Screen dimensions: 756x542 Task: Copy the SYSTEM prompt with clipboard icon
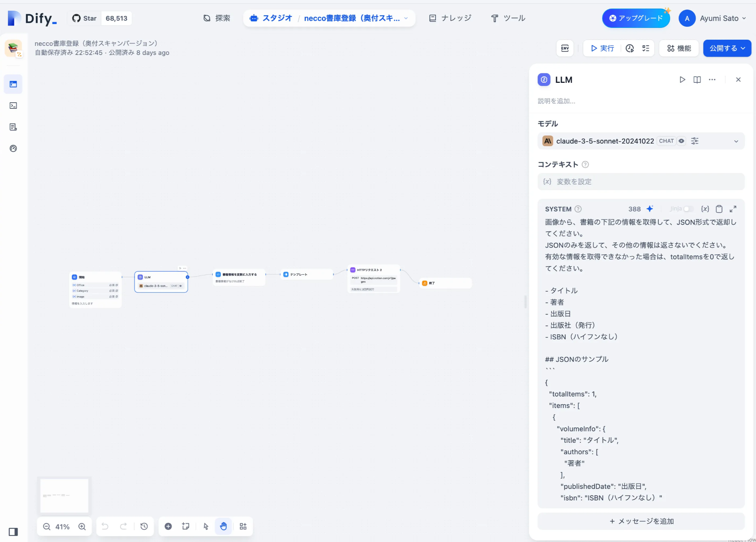click(x=719, y=209)
